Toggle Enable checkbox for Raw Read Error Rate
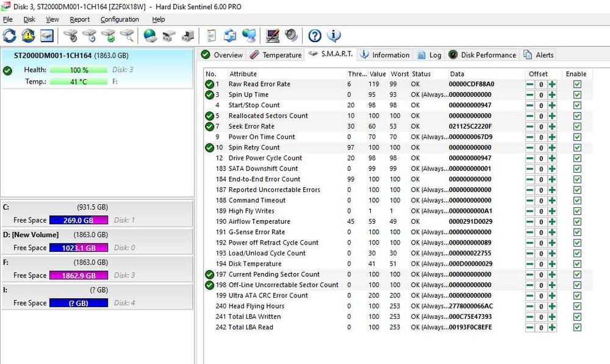 coord(577,84)
